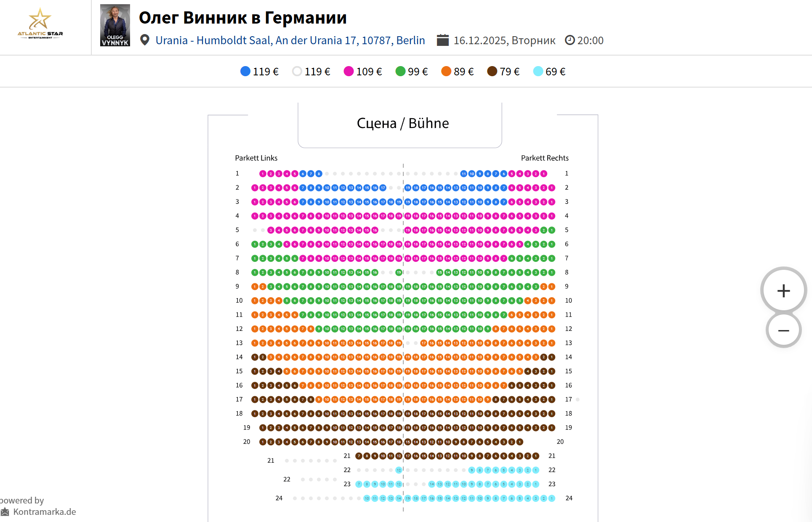The height and width of the screenshot is (522, 812).
Task: Click the Atlantic Star logo
Action: 40,24
